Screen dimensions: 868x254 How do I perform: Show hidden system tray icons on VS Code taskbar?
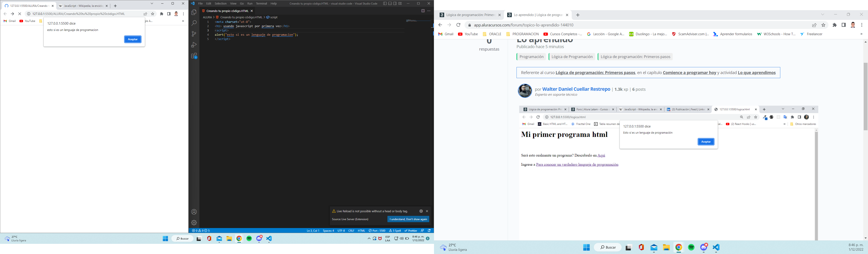tap(369, 238)
